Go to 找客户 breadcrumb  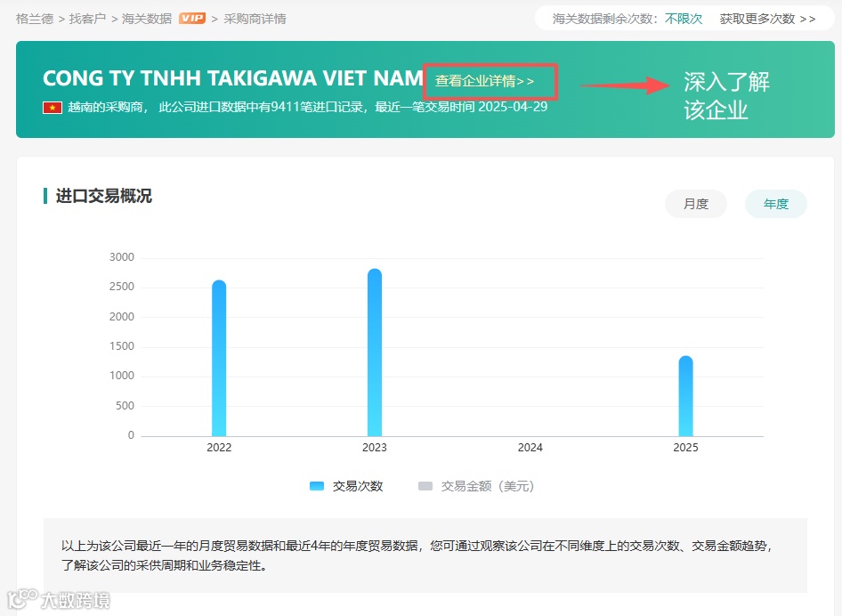click(x=87, y=19)
